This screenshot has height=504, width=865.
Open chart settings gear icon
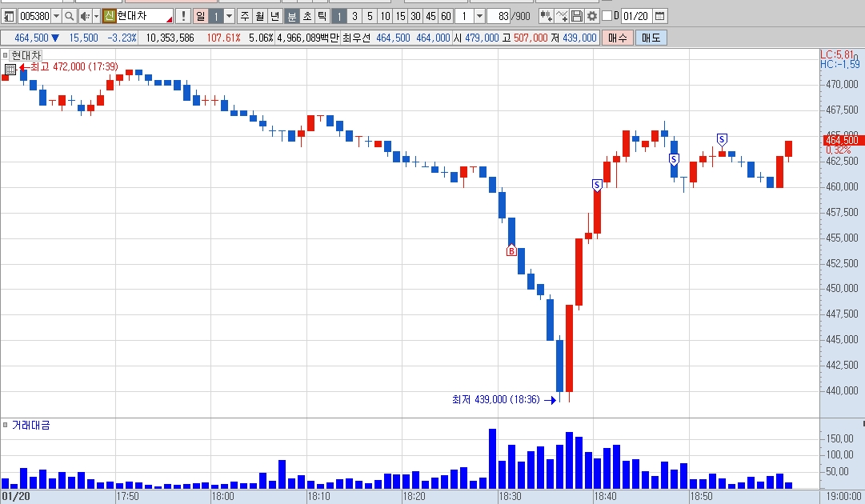(592, 17)
